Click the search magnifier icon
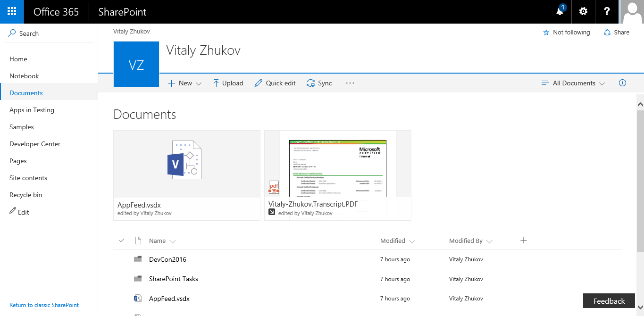The width and height of the screenshot is (644, 316). (x=12, y=33)
